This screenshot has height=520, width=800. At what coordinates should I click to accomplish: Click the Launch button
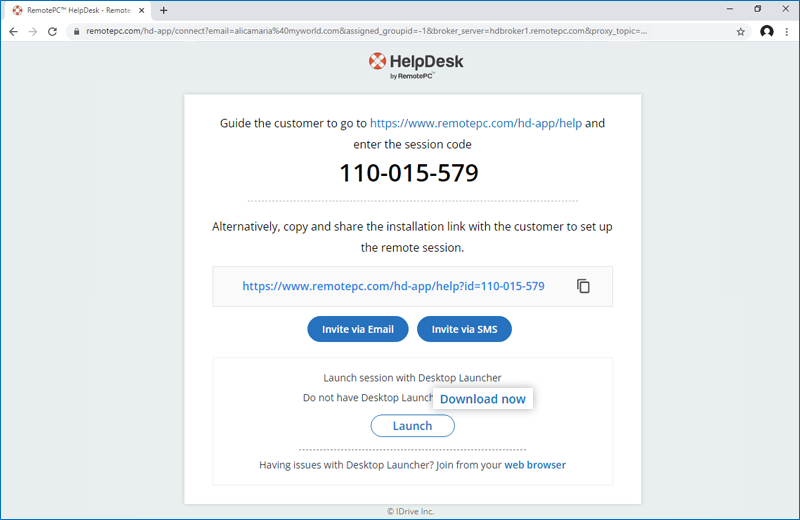pos(412,426)
